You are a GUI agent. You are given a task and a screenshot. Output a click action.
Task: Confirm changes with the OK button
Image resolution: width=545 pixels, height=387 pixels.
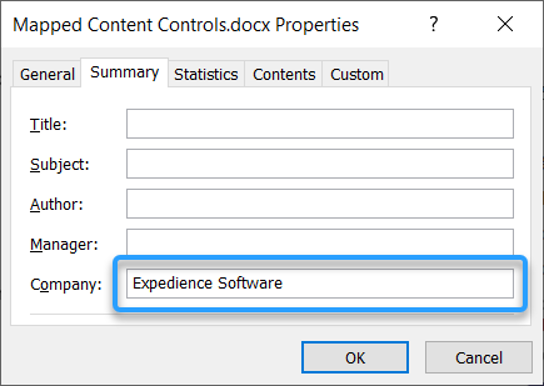(355, 357)
